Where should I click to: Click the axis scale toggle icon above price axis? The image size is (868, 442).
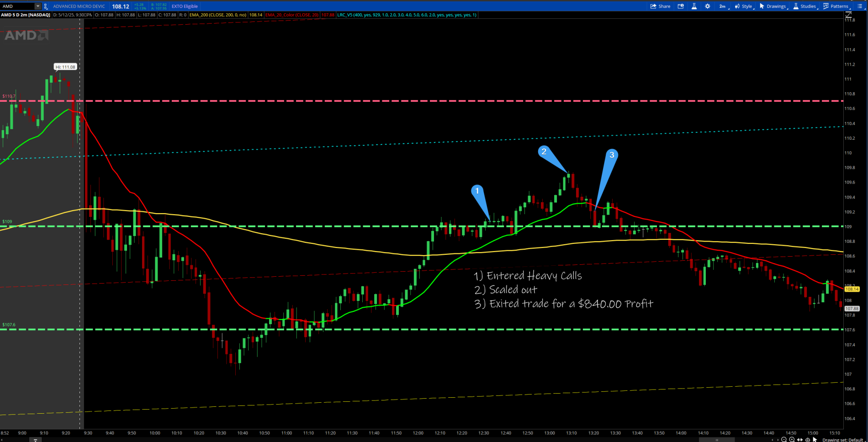[848, 15]
